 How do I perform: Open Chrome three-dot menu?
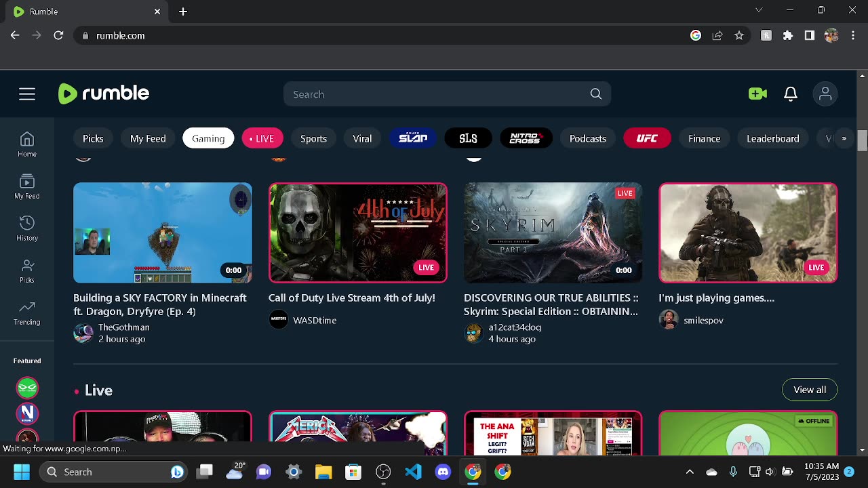pyautogui.click(x=853, y=35)
